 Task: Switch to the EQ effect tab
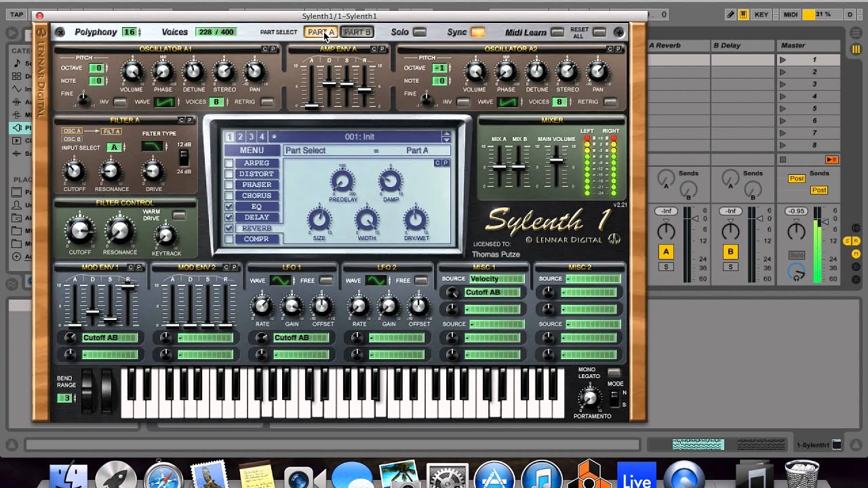pos(256,207)
